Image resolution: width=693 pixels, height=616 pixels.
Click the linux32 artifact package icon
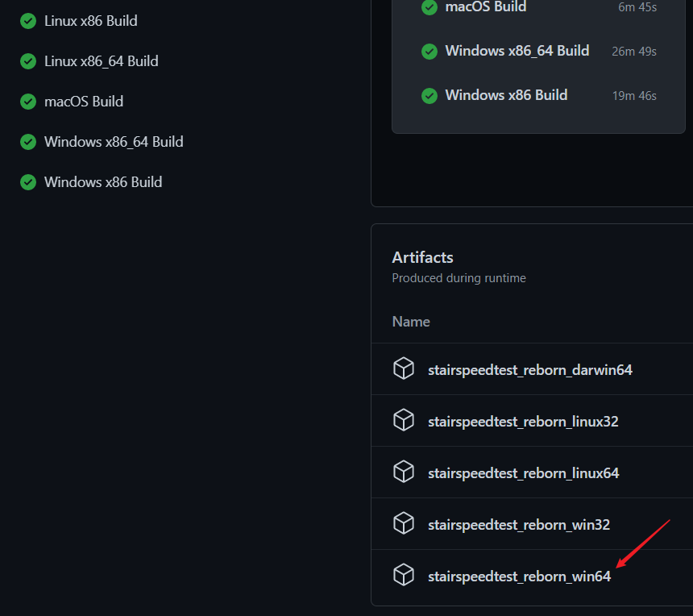(403, 420)
